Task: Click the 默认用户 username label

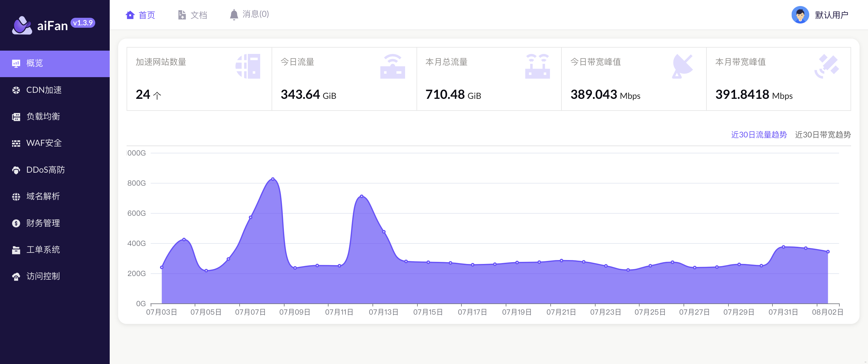Action: tap(831, 15)
